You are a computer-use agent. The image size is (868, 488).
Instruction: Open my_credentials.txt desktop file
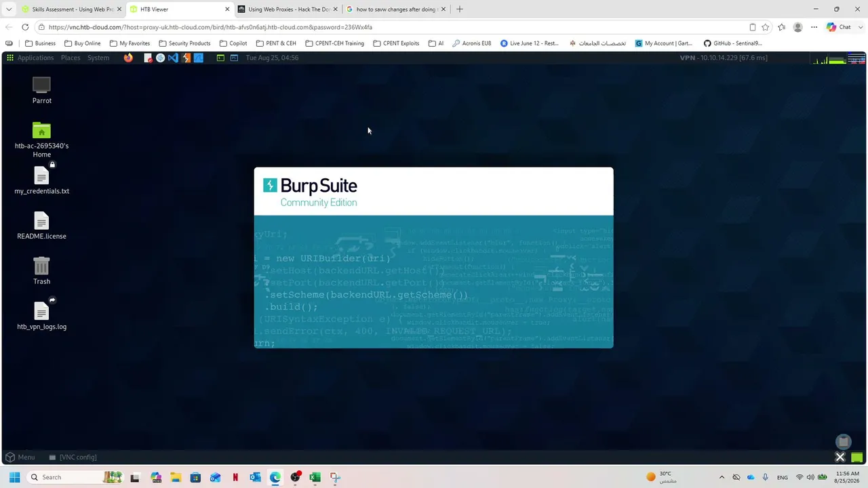[x=41, y=179]
